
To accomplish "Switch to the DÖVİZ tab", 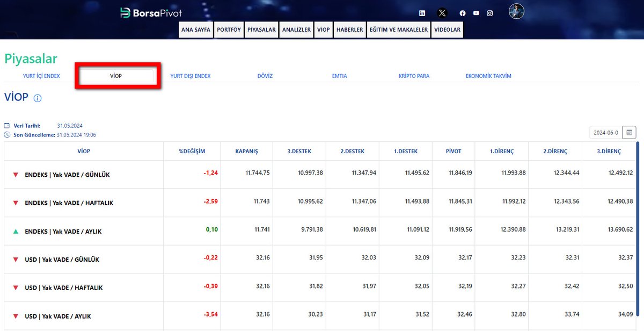I will (x=265, y=76).
